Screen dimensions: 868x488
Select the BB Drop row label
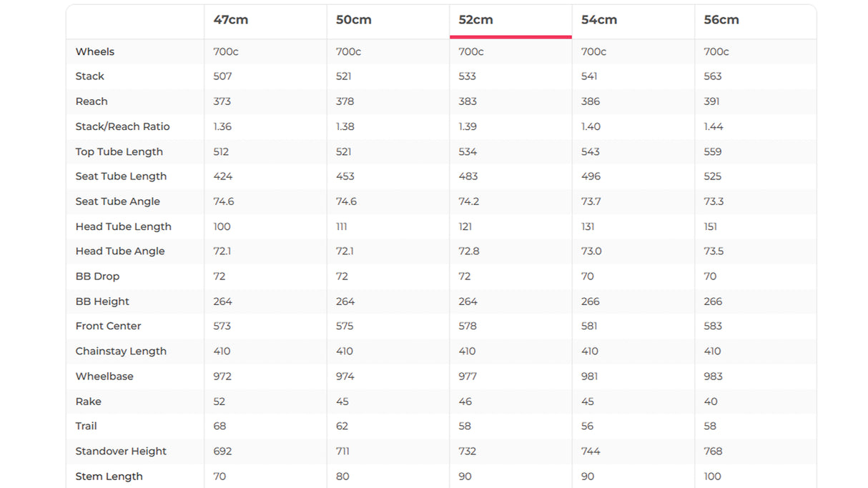point(98,277)
